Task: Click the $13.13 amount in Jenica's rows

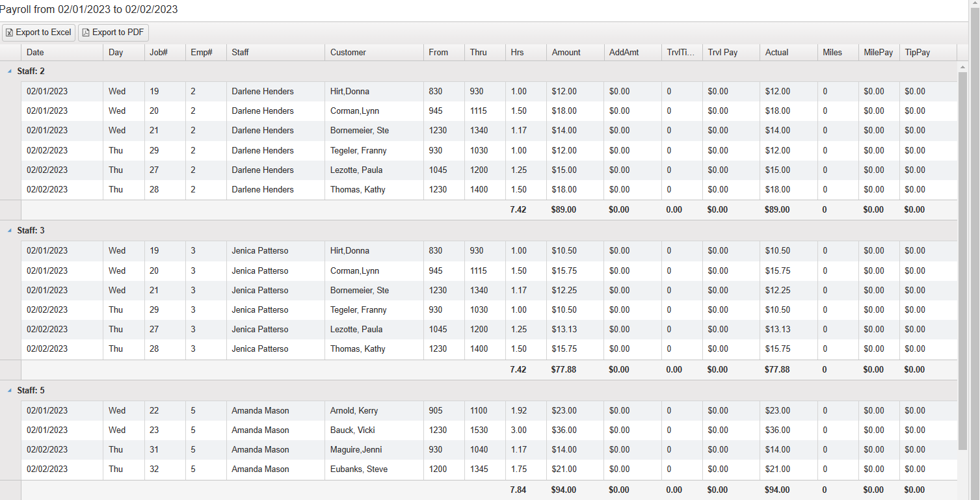Action: tap(564, 330)
